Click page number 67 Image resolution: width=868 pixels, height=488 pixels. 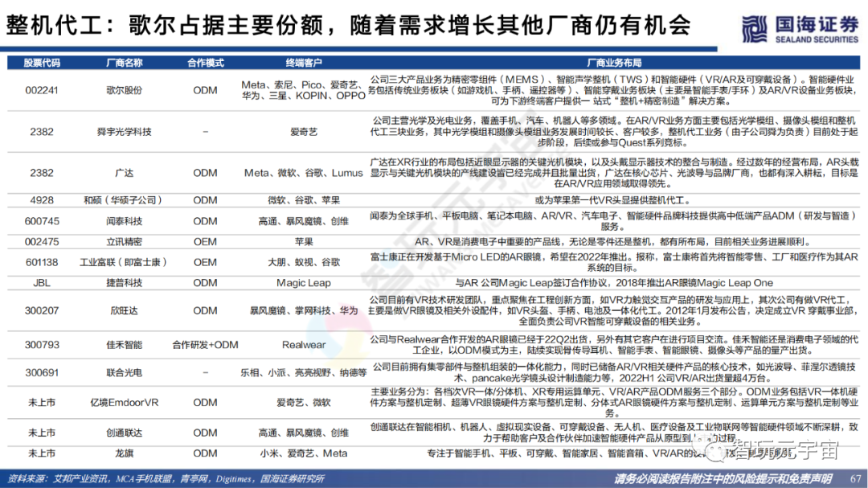pos(855,478)
